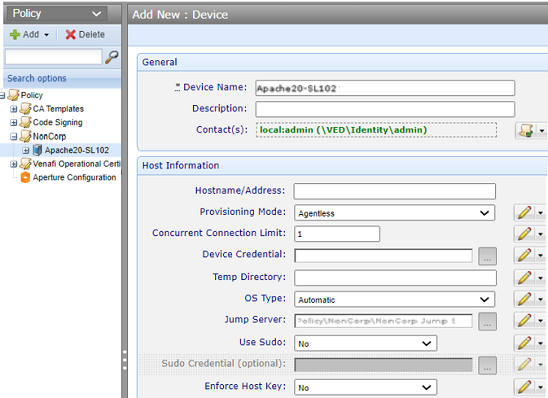Click pencil icon for Temp Directory
Image resolution: width=548 pixels, height=398 pixels.
525,278
